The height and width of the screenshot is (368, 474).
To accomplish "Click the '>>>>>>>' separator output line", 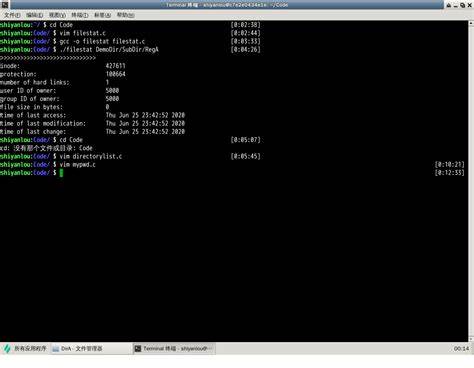I will pyautogui.click(x=48, y=58).
